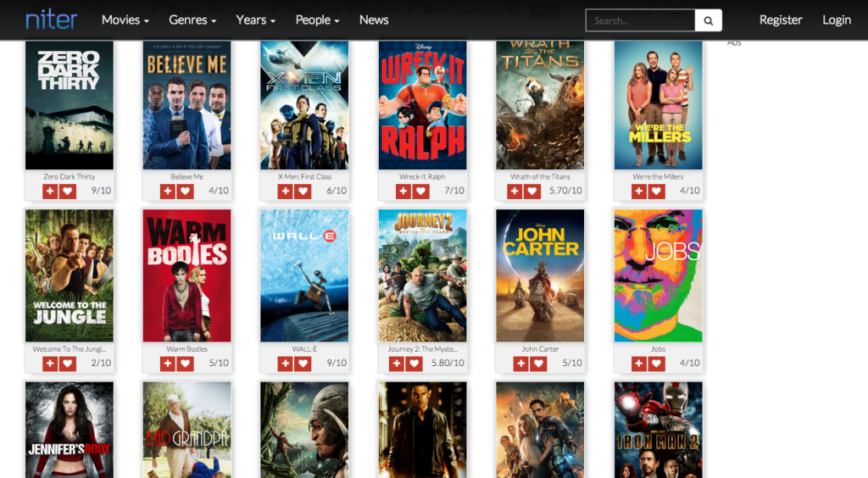Open the Register link

pos(781,20)
